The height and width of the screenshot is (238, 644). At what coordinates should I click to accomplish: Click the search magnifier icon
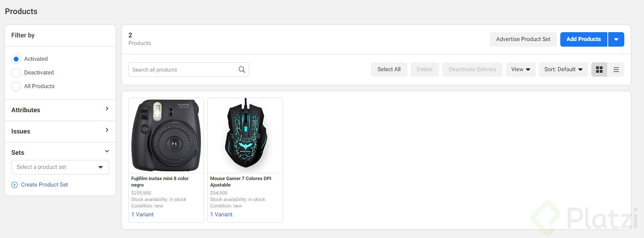pyautogui.click(x=242, y=70)
